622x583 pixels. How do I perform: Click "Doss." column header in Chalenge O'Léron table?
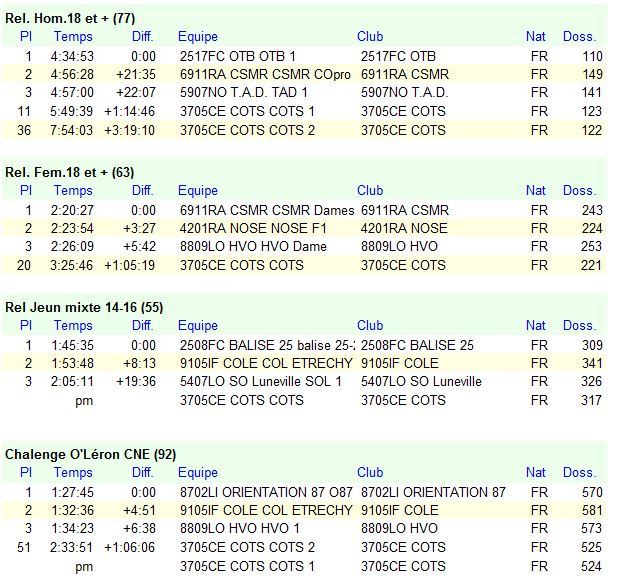(x=579, y=472)
